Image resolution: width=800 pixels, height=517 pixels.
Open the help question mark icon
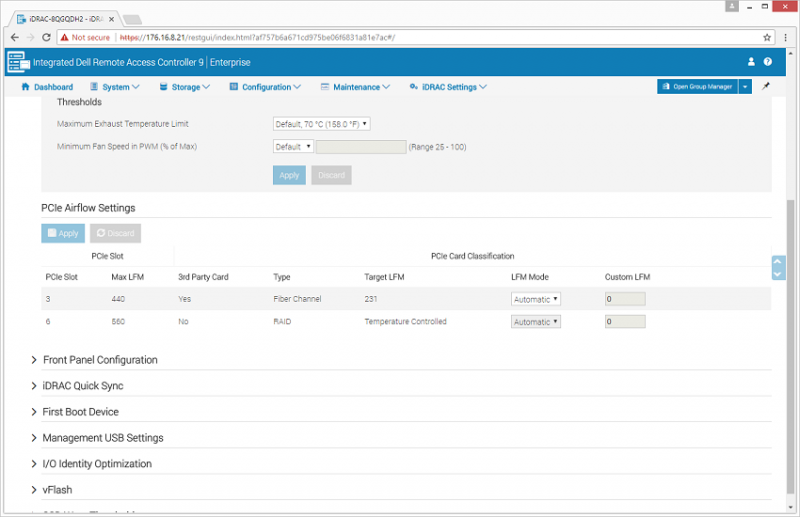click(768, 62)
